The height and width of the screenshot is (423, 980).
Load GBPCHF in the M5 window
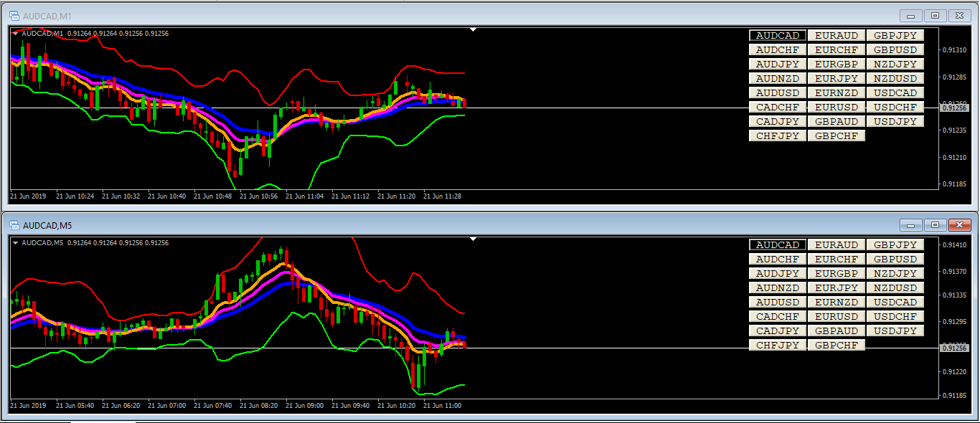click(x=837, y=345)
